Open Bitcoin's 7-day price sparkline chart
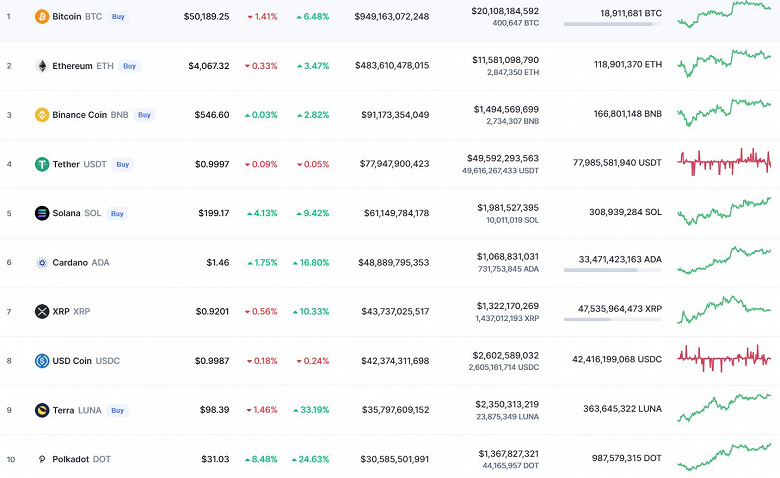 (723, 14)
